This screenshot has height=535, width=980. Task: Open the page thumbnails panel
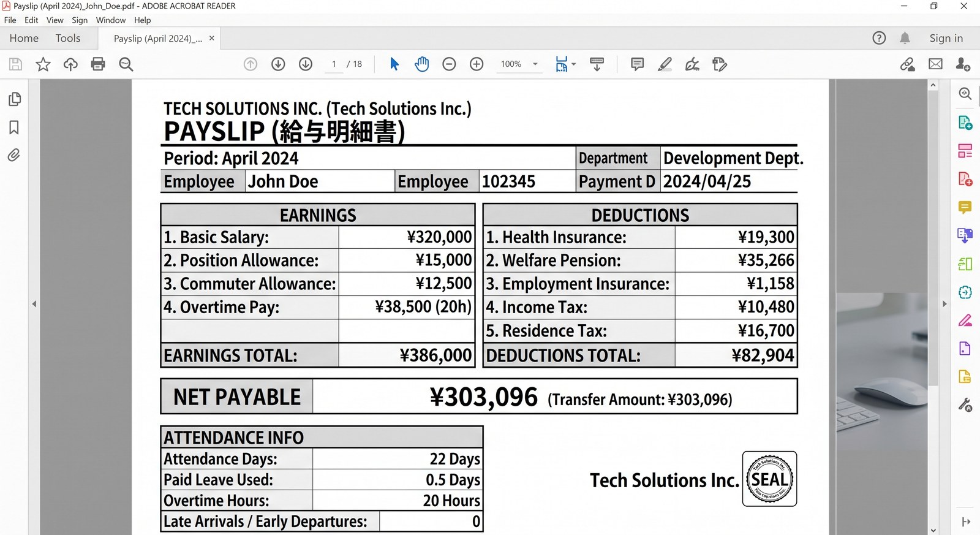tap(14, 99)
